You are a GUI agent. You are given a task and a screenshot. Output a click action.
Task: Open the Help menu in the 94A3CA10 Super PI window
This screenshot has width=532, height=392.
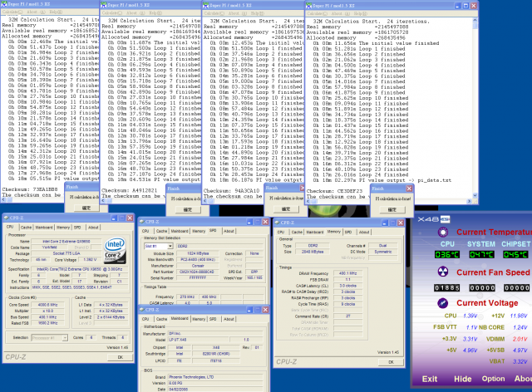point(258,13)
